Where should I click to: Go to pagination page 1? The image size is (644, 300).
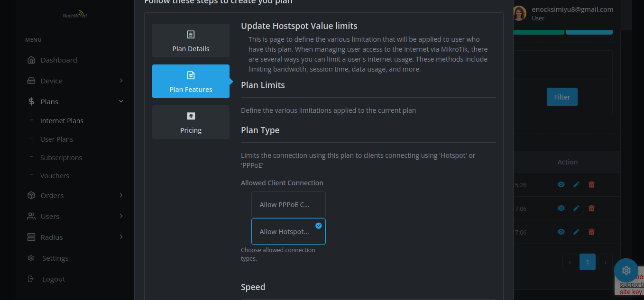(587, 262)
